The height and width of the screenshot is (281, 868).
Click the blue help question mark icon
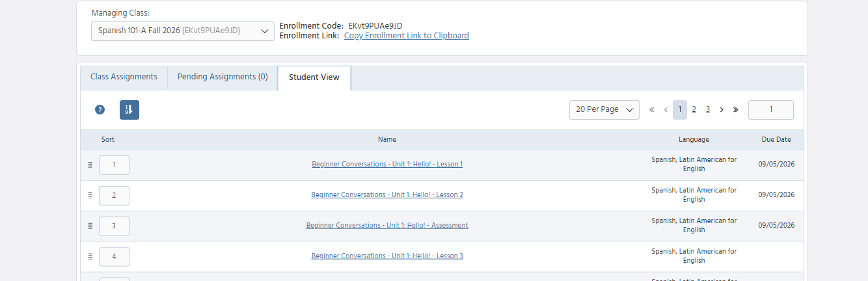pyautogui.click(x=100, y=110)
